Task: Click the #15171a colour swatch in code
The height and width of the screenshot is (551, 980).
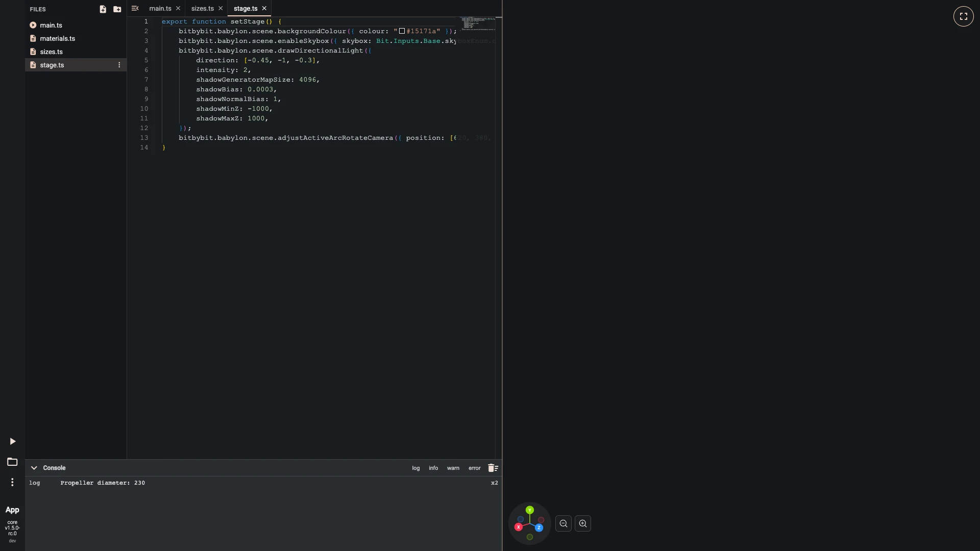Action: [402, 31]
